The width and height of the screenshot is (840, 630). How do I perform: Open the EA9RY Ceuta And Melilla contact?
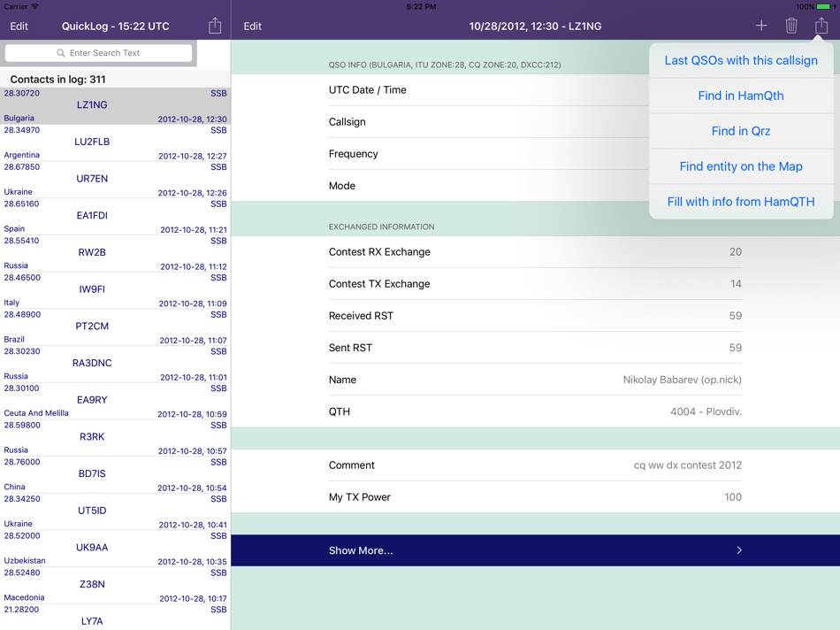115,401
